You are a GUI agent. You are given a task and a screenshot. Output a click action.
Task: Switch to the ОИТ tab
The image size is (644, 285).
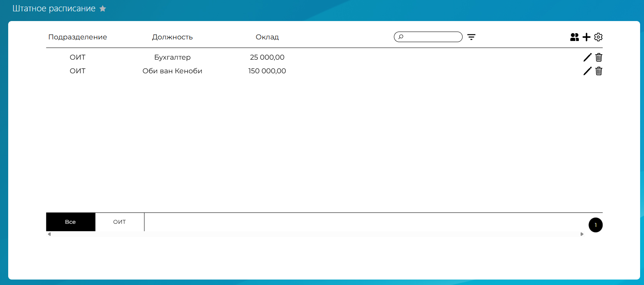pos(119,222)
